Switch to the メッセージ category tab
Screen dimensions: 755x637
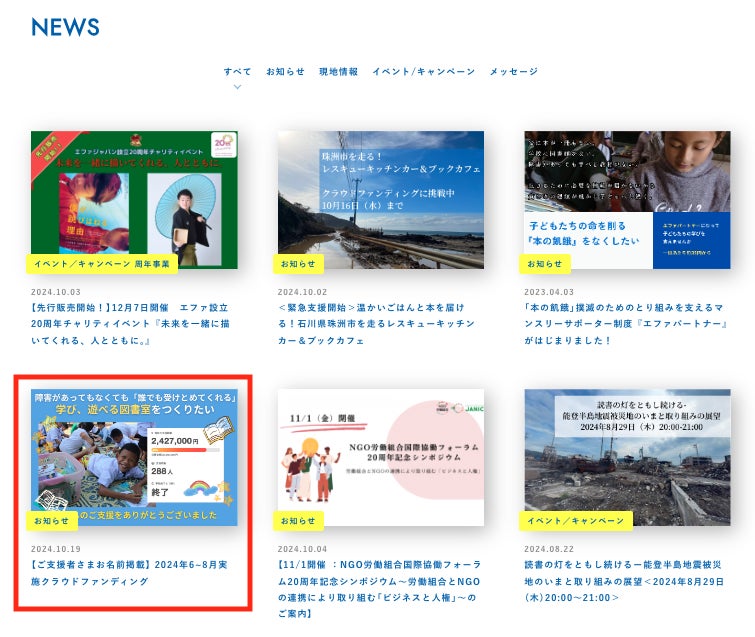tap(513, 71)
